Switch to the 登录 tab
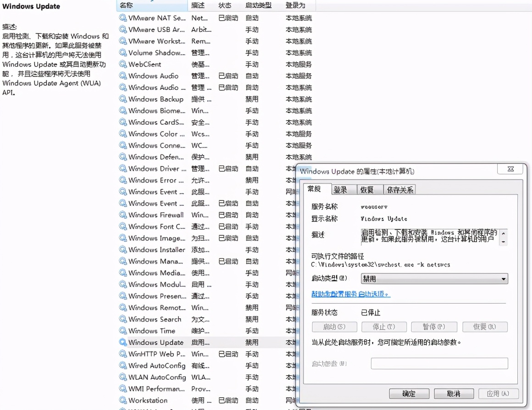 340,189
